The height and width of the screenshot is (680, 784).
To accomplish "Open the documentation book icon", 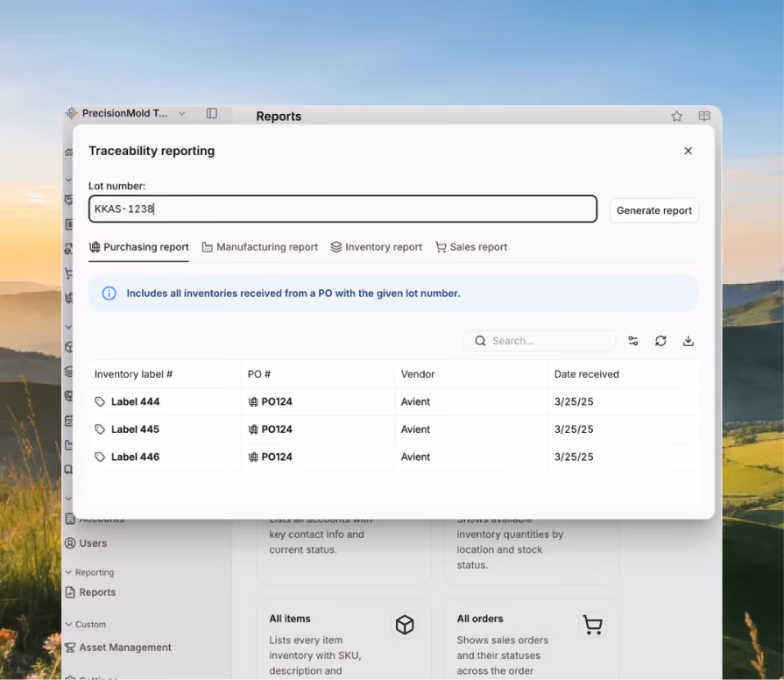I will point(704,116).
